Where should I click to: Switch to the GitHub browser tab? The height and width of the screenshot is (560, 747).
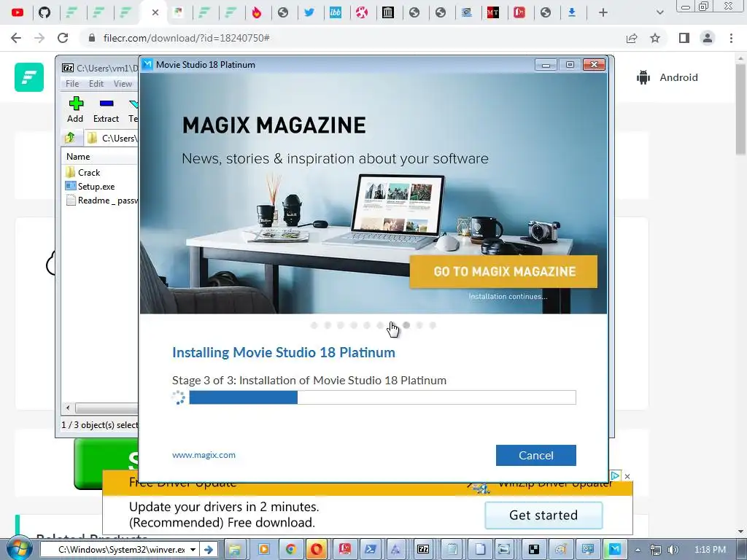pyautogui.click(x=44, y=12)
